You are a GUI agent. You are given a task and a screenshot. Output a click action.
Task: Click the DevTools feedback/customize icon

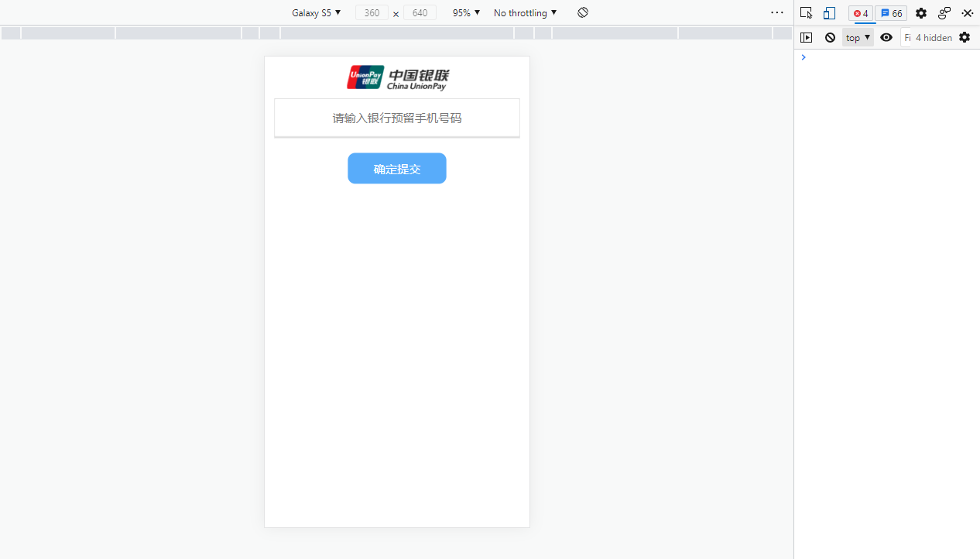(944, 13)
